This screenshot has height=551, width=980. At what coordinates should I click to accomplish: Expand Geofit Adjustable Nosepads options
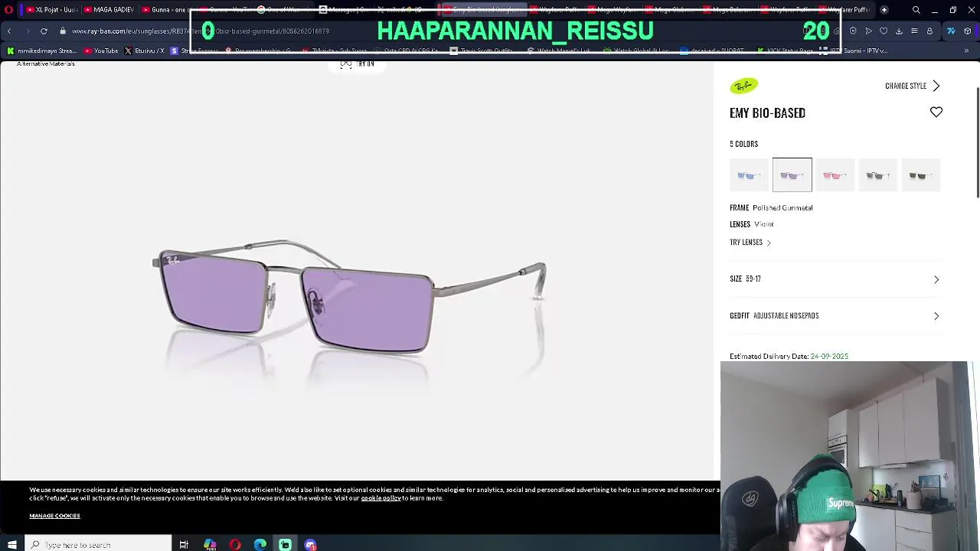click(x=835, y=316)
